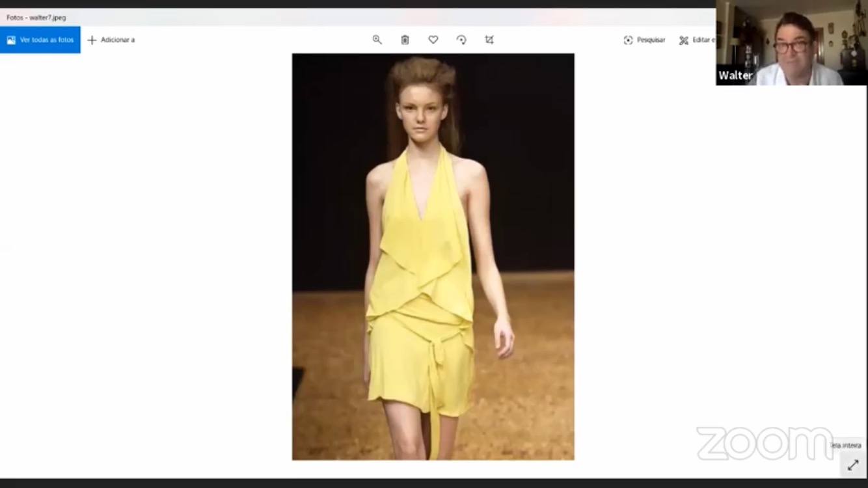Viewport: 868px width, 488px height.
Task: Click the magnifier zoom icon in toolbar
Action: click(x=377, y=40)
